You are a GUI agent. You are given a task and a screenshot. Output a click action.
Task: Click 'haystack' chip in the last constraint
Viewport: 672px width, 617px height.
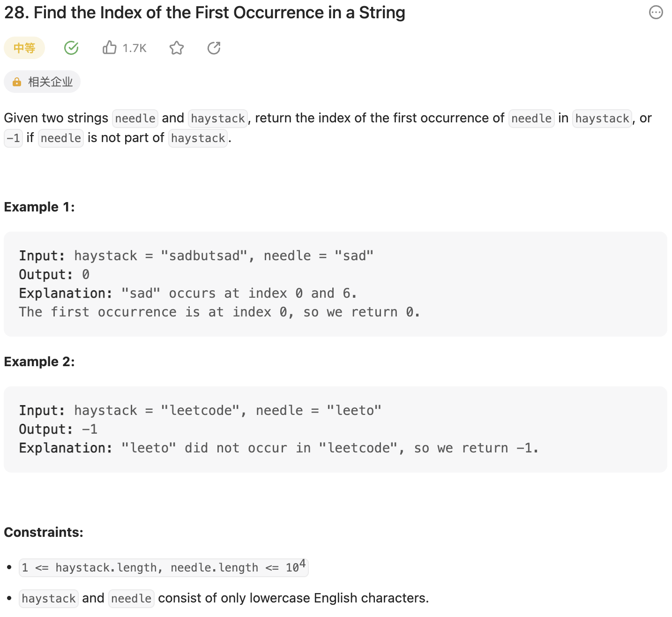pyautogui.click(x=49, y=599)
